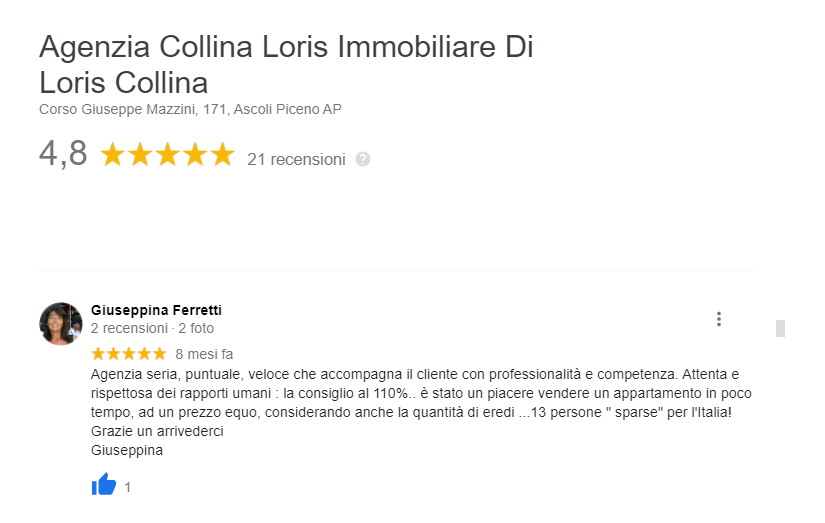Click the 'Giuseppina' signature at the review's end
Screen dimensions: 825x523
(127, 450)
